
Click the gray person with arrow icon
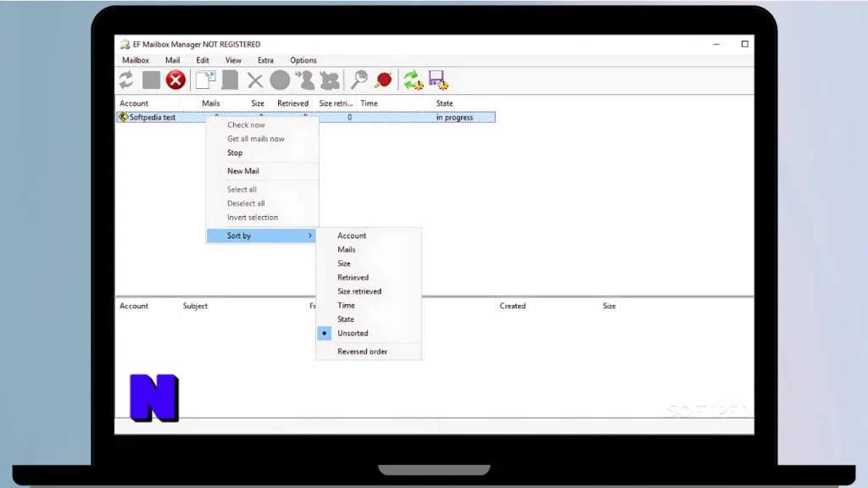tap(305, 80)
